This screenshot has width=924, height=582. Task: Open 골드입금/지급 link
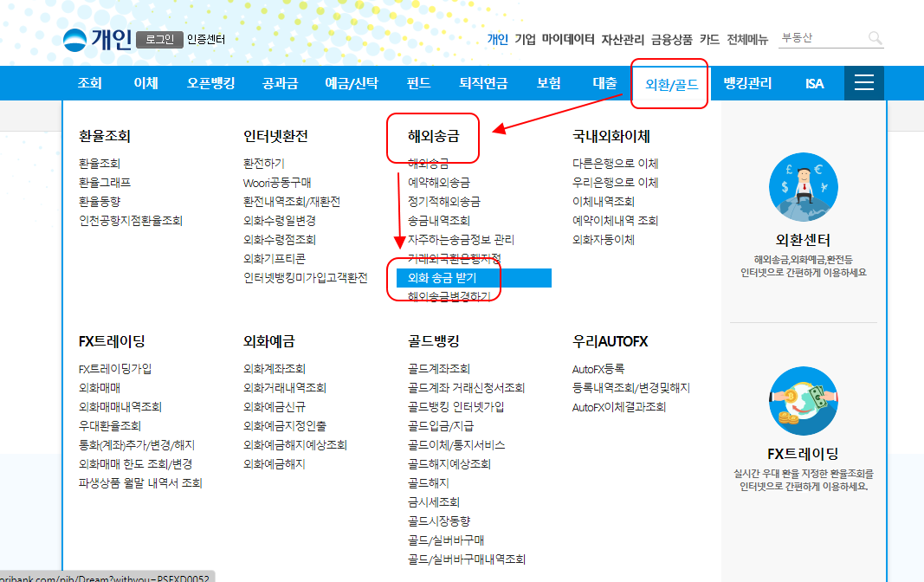(x=441, y=425)
